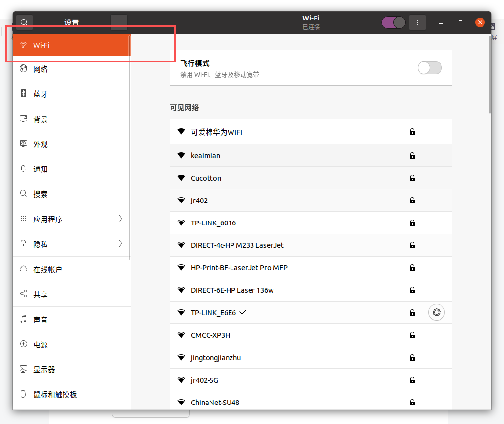The width and height of the screenshot is (504, 424).
Task: Click the mouse icon beside 鼠标和触摸板
Action: pyautogui.click(x=23, y=394)
